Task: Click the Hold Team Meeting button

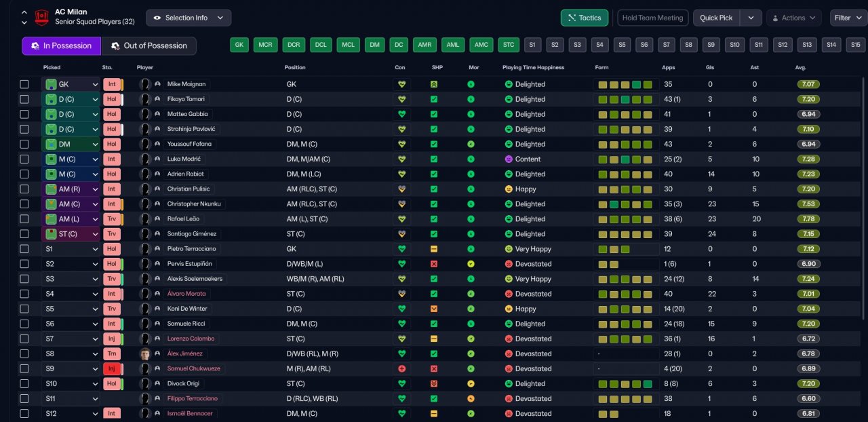Action: tap(653, 18)
